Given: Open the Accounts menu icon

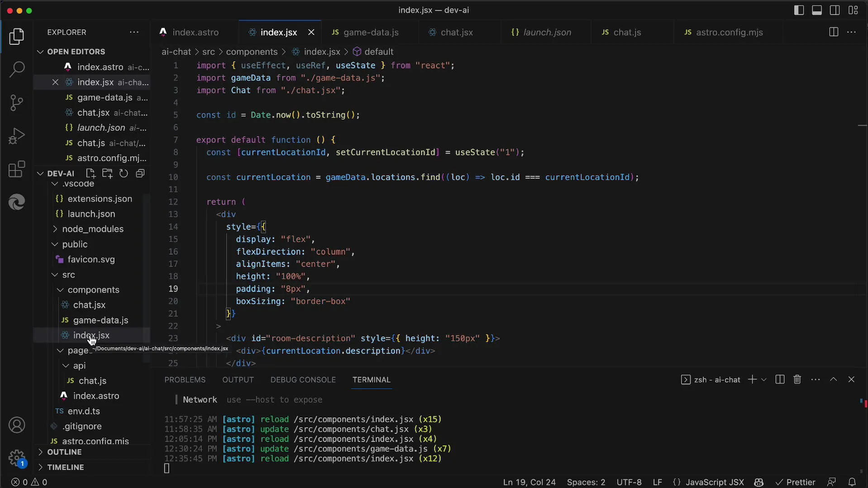Looking at the screenshot, I should tap(17, 425).
